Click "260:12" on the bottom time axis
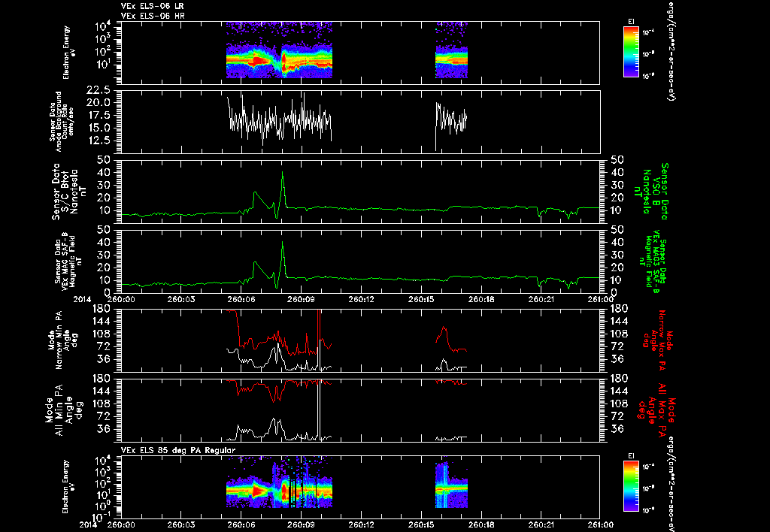 tap(361, 524)
